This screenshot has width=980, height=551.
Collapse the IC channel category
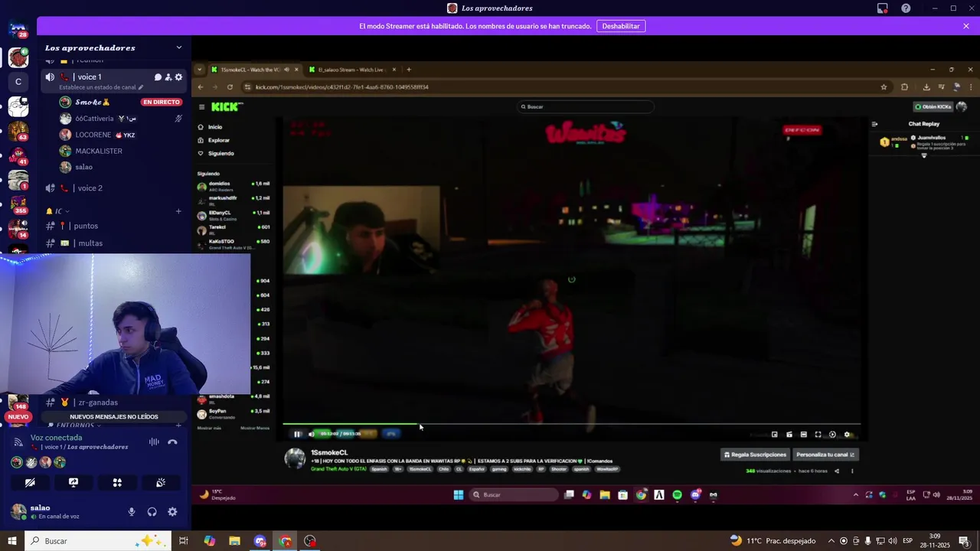point(58,211)
